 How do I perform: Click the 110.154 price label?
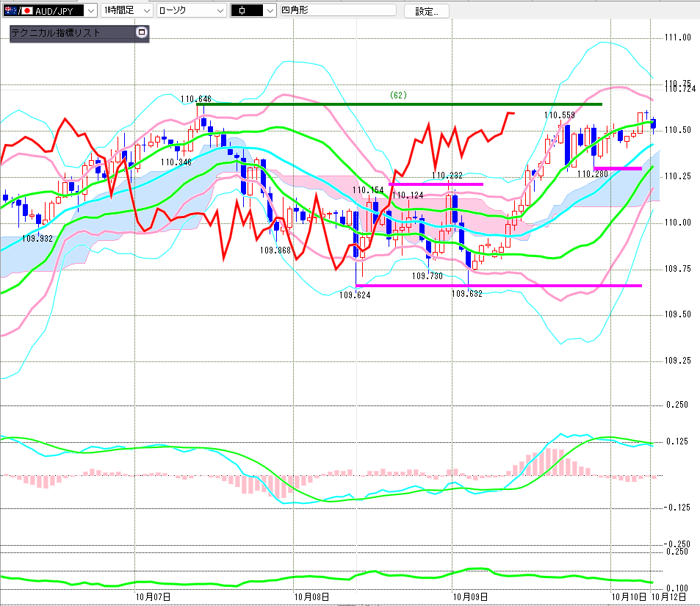point(368,190)
